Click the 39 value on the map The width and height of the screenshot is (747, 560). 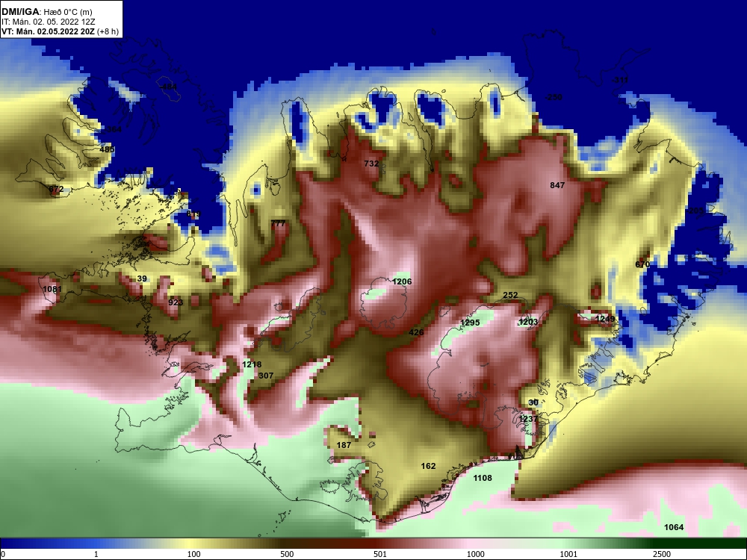(x=141, y=279)
